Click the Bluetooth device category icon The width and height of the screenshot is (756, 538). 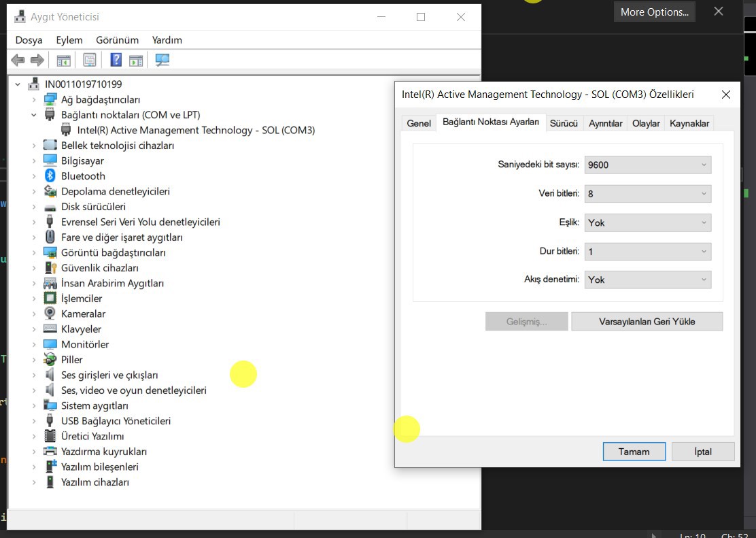[50, 175]
